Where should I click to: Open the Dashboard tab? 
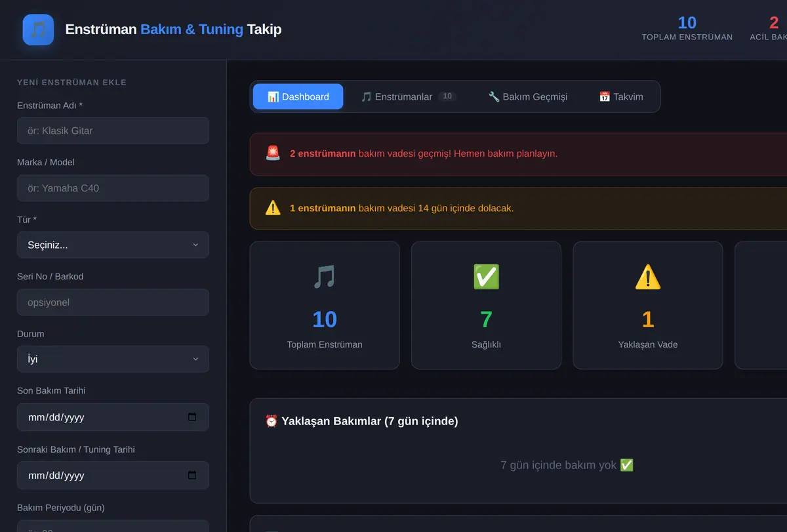coord(298,96)
